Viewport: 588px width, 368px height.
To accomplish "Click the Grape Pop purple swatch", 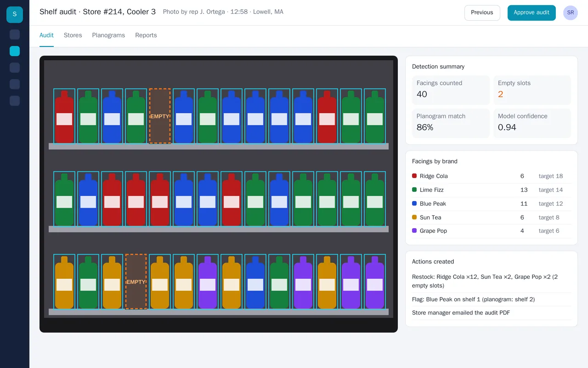I will pyautogui.click(x=414, y=231).
